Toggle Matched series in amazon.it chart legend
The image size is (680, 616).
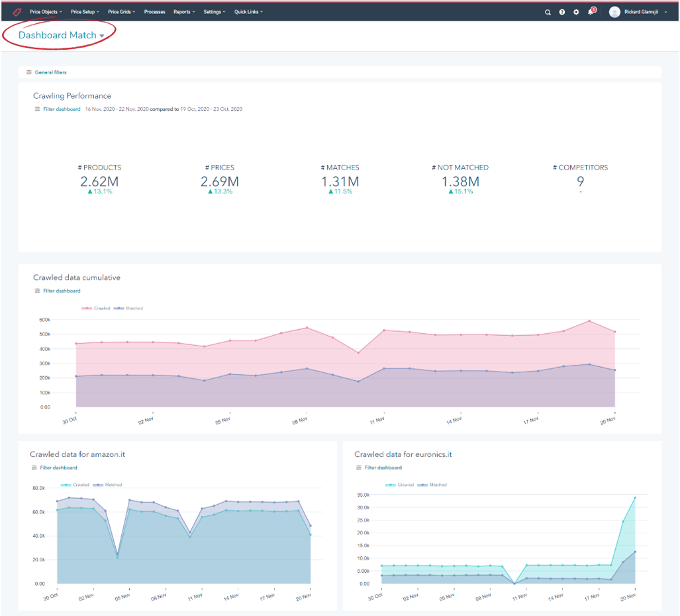107,485
